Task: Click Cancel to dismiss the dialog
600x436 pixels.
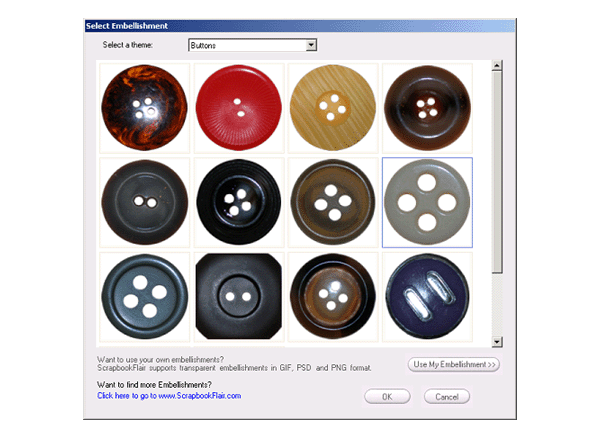Action: pyautogui.click(x=447, y=397)
